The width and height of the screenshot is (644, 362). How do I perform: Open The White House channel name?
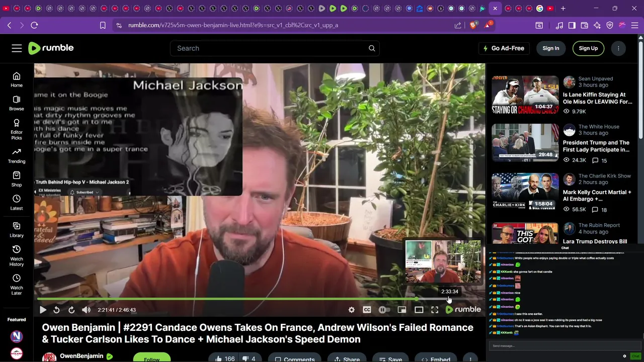pos(599,127)
